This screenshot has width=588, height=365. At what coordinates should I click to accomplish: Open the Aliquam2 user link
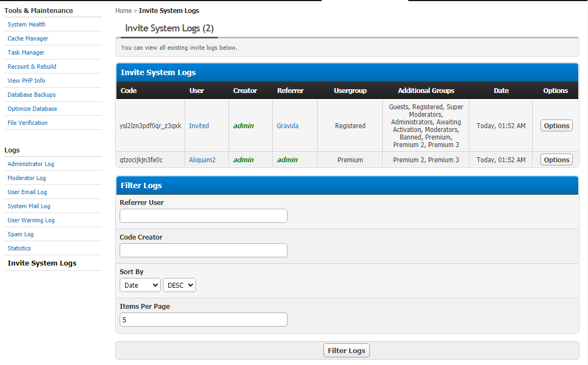[202, 160]
